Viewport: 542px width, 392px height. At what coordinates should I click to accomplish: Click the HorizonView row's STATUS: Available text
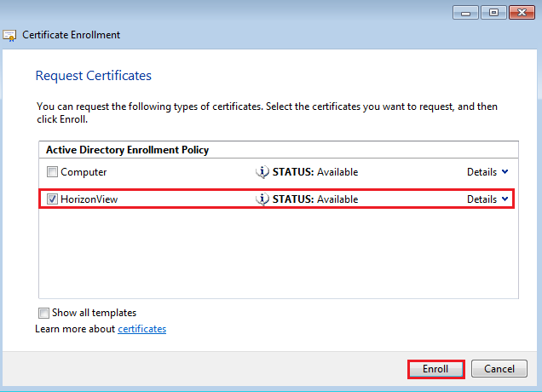[x=314, y=199]
